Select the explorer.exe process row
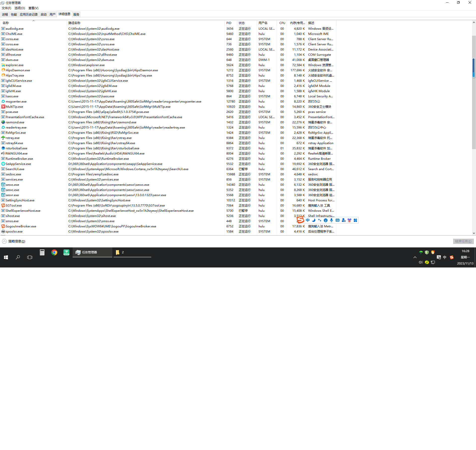The image size is (476, 450). tap(168, 65)
